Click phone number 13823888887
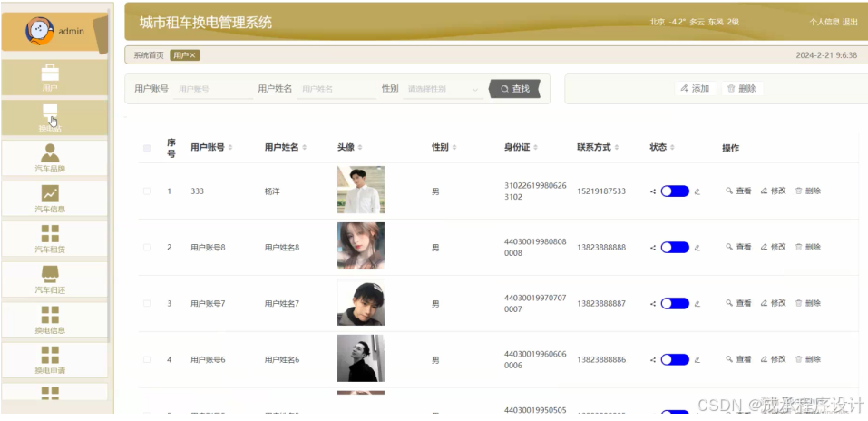 tap(601, 304)
